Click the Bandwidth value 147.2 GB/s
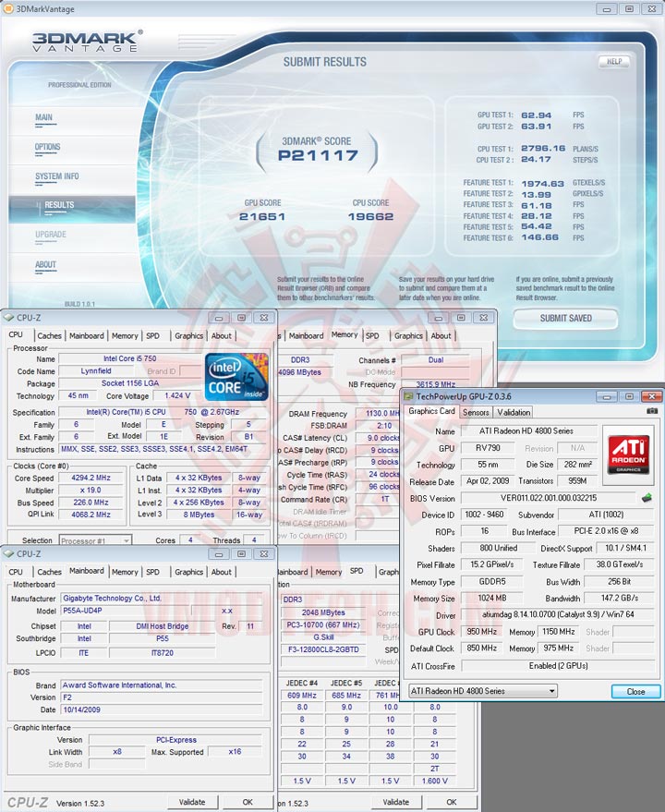 click(x=619, y=598)
